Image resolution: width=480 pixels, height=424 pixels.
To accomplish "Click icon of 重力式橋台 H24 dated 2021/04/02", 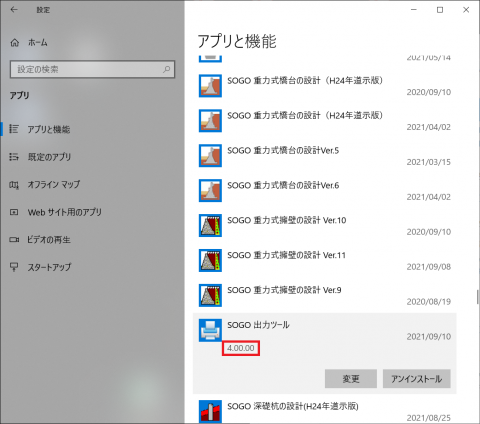I will click(210, 121).
